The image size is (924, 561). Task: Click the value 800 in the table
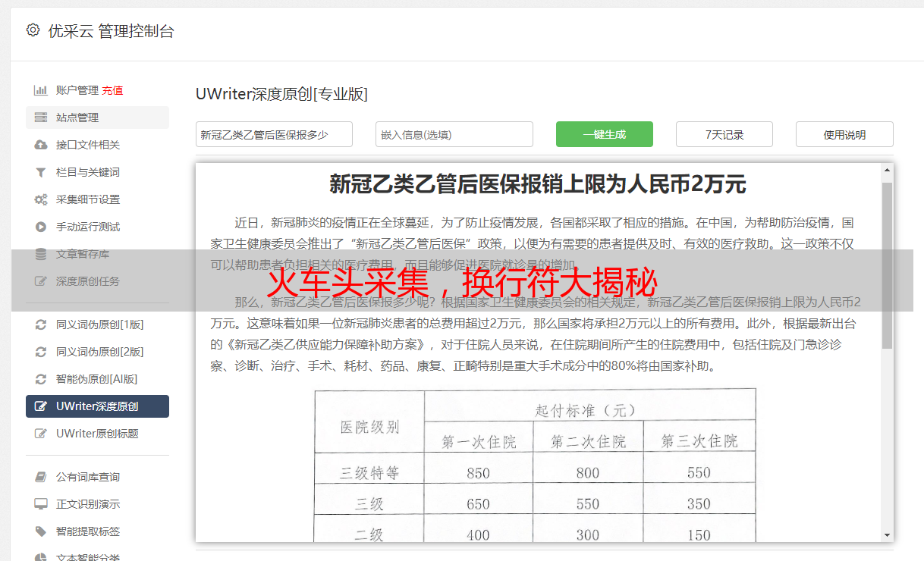pos(588,473)
